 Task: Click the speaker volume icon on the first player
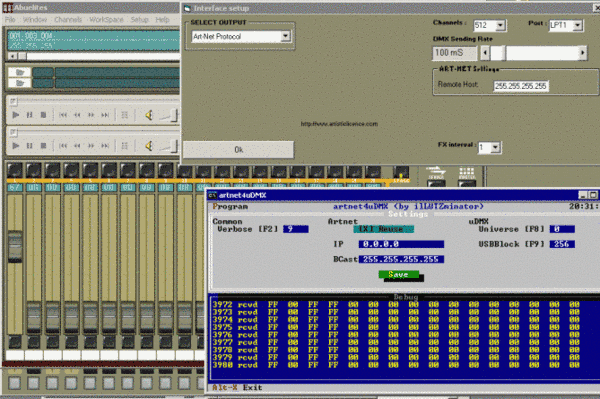[149, 115]
